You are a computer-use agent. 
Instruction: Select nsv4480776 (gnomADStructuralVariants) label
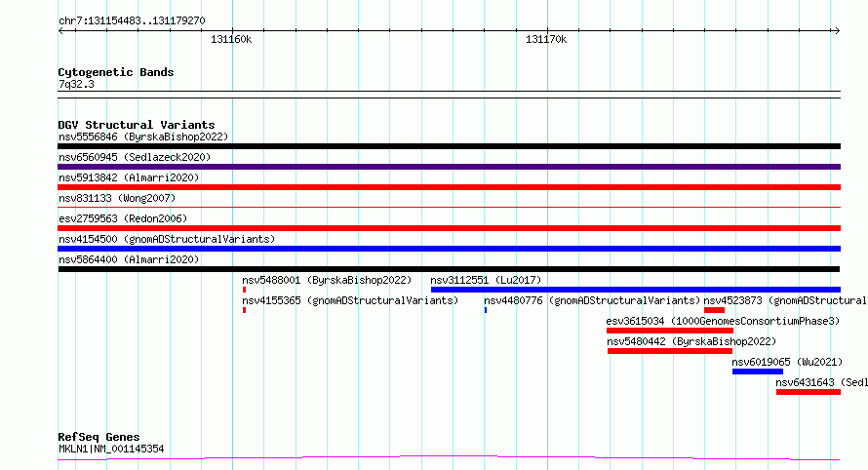tap(592, 300)
